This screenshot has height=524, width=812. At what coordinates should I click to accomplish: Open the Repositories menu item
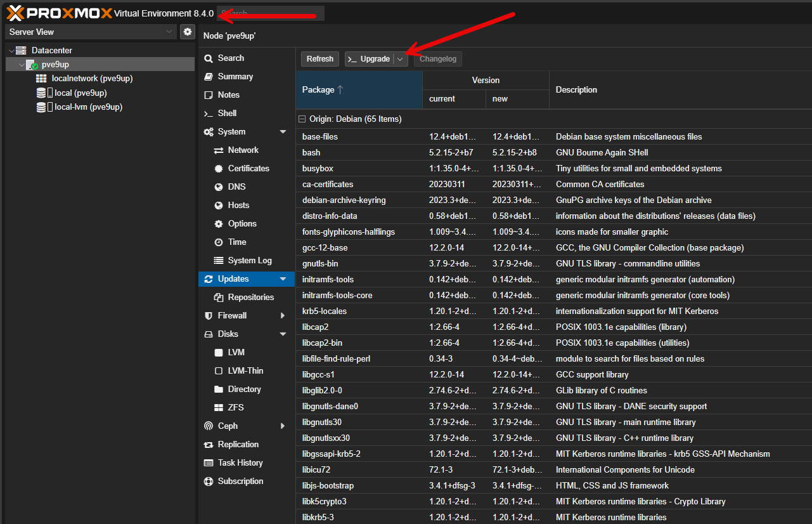point(250,298)
